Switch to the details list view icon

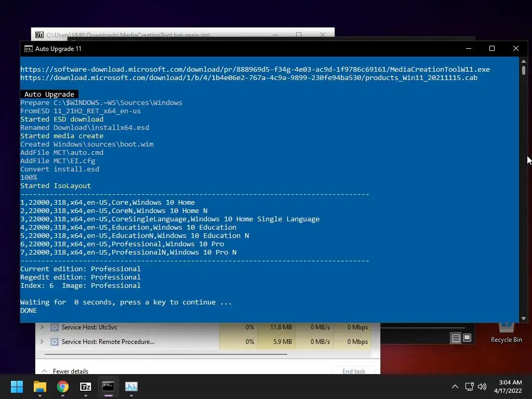point(456,338)
